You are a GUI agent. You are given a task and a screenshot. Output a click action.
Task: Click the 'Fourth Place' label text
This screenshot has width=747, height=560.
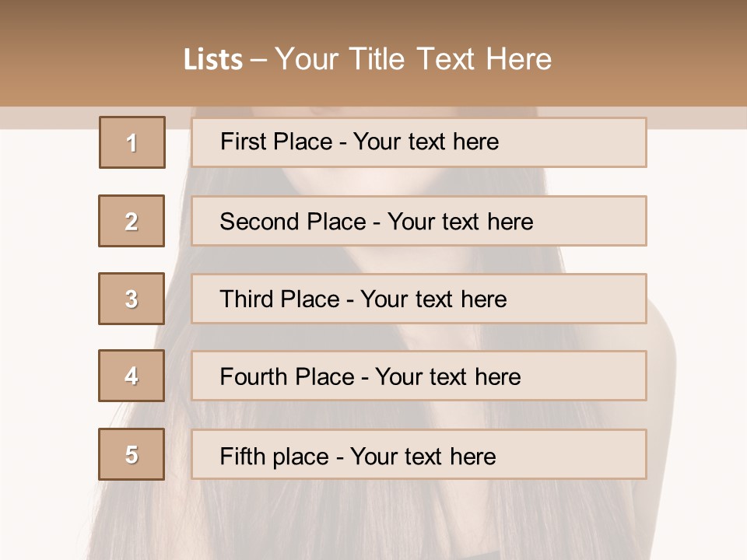[x=287, y=377]
